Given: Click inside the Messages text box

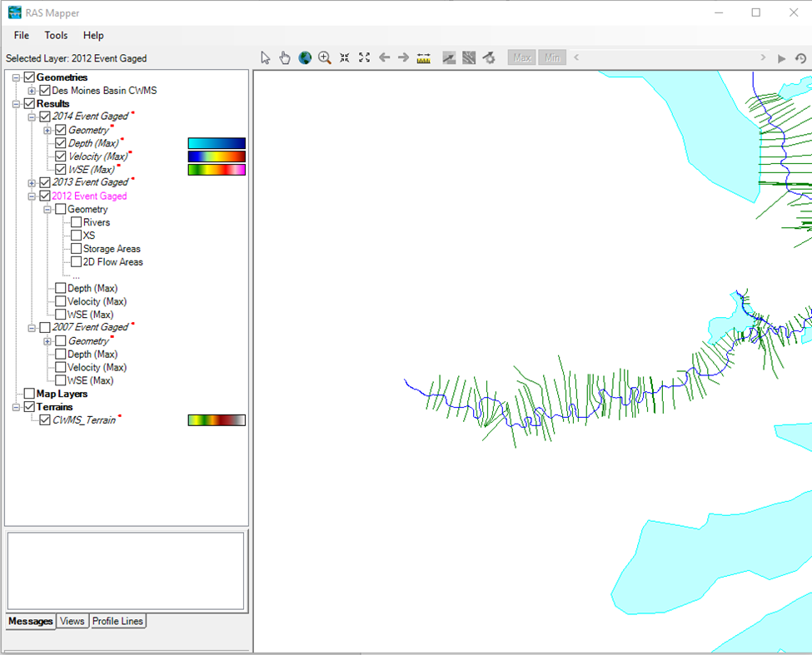Looking at the screenshot, I should pyautogui.click(x=125, y=571).
